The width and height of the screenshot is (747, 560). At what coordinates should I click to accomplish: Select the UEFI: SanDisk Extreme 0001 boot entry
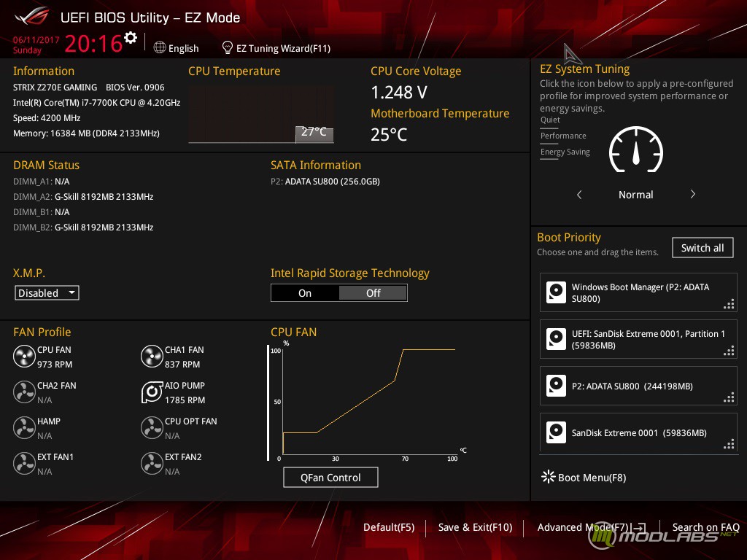click(x=638, y=339)
